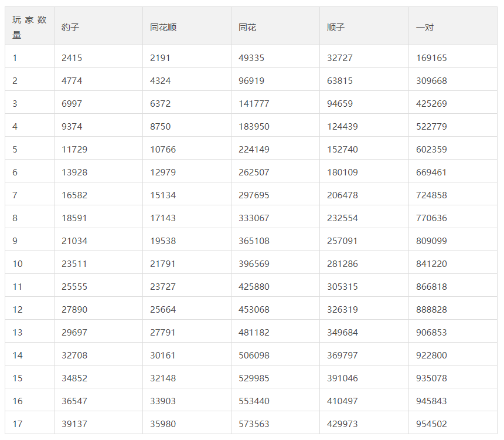
Task: Select the cell showing 257091
Action: pos(342,241)
